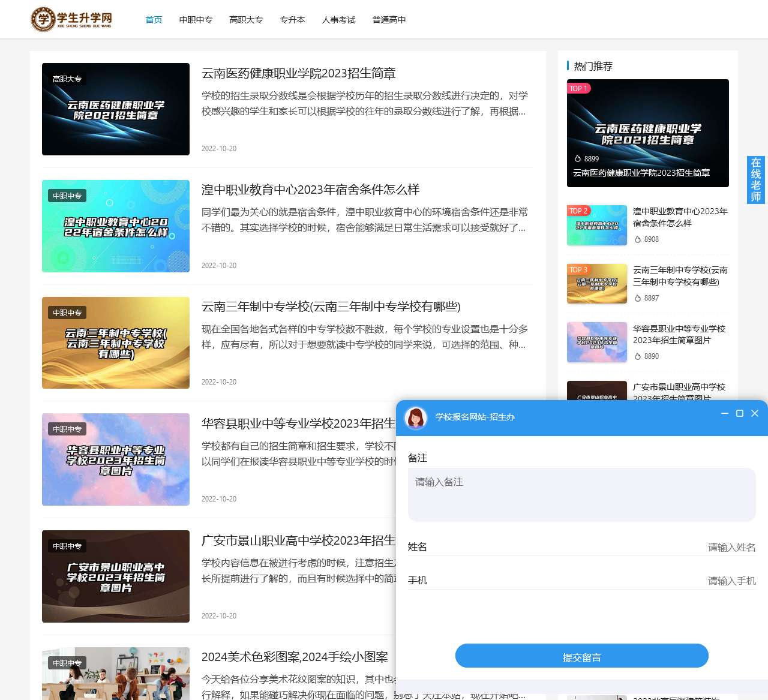Open the TOP 1 featured card in 热门推荐
This screenshot has width=768, height=700.
pyautogui.click(x=648, y=133)
